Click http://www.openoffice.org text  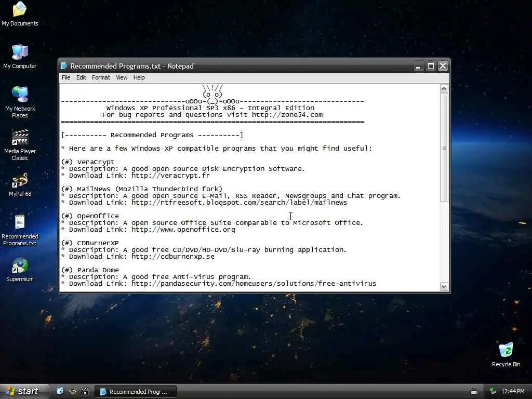(183, 229)
